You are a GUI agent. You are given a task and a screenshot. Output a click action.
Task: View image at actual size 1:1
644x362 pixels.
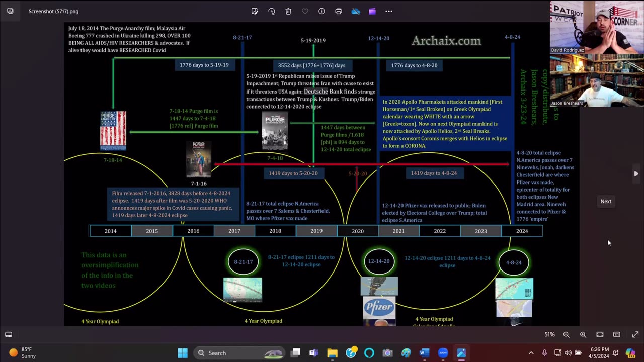[617, 334]
